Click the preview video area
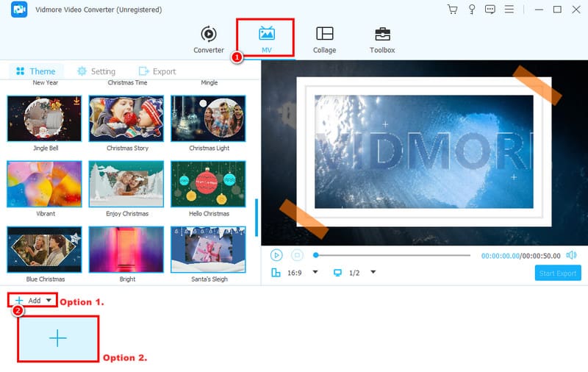This screenshot has width=588, height=372. [x=424, y=152]
